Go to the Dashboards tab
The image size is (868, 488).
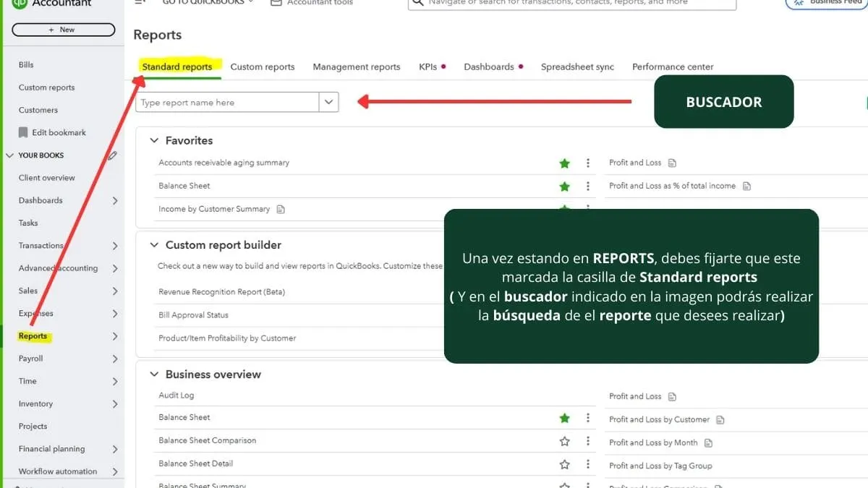pos(489,67)
